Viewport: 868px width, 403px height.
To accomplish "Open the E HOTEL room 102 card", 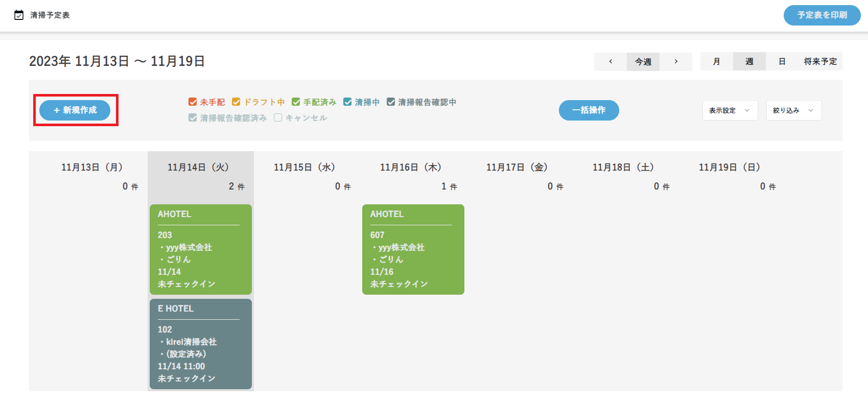I will point(201,344).
